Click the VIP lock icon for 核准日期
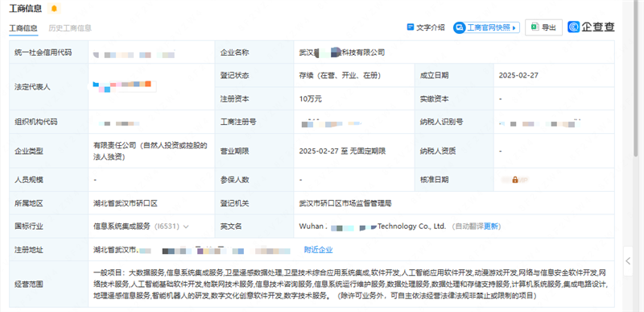The width and height of the screenshot is (644, 312). point(514,180)
